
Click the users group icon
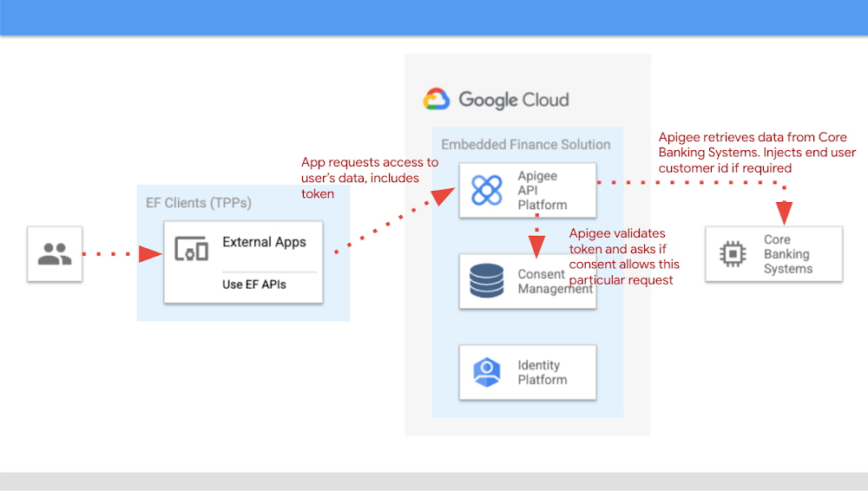(55, 254)
